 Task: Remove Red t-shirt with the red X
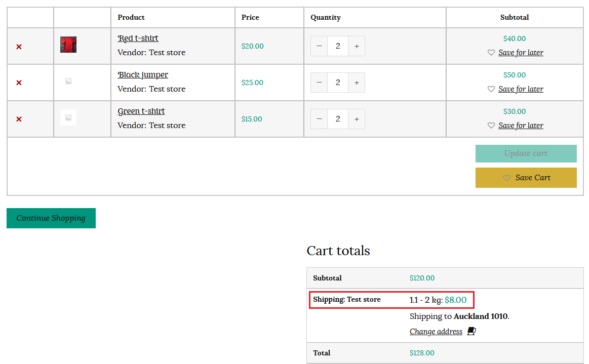pos(19,47)
